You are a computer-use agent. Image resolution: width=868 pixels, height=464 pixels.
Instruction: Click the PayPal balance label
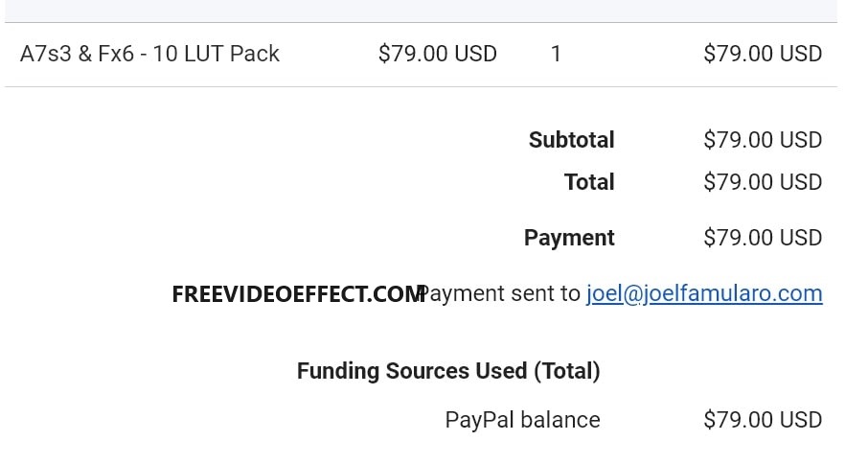coord(522,420)
